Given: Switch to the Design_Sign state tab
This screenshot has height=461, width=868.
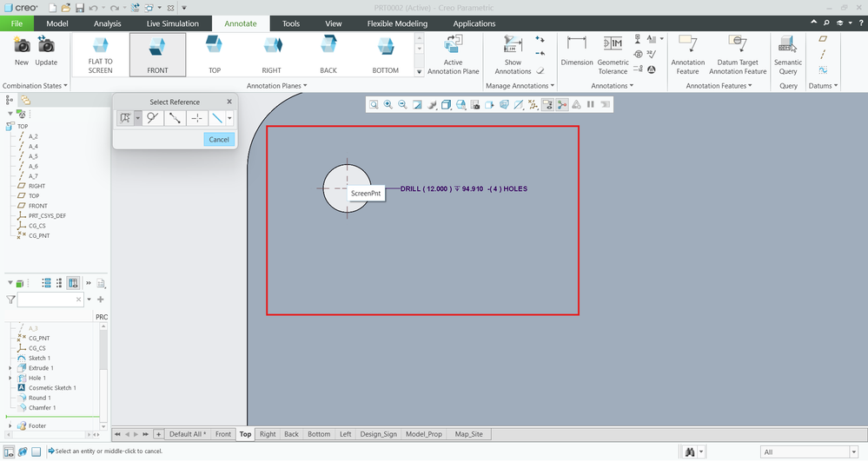Looking at the screenshot, I should pyautogui.click(x=377, y=434).
